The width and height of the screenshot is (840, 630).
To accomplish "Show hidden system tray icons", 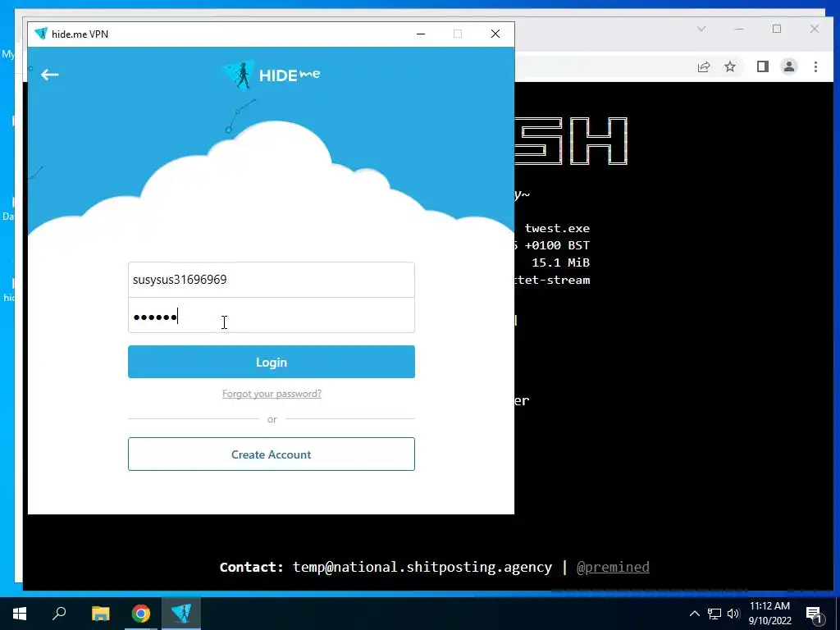I will pyautogui.click(x=694, y=614).
